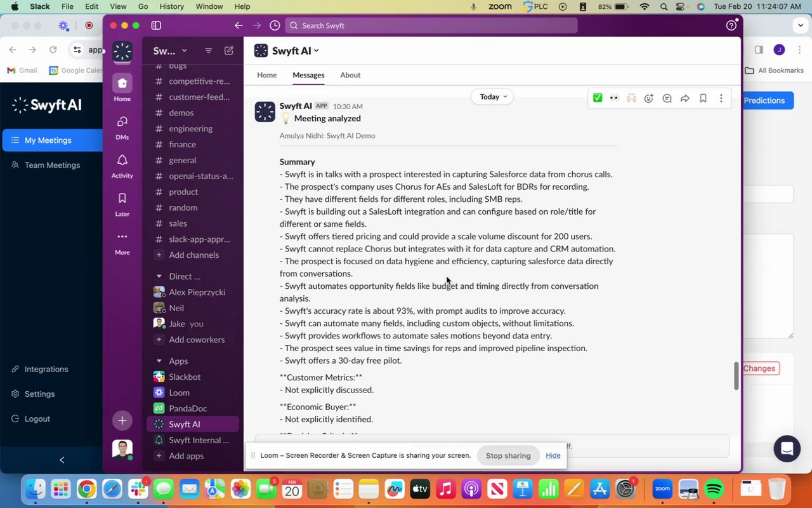Collapse the Swyft AI web sidebar arrow
This screenshot has height=508, width=812.
[x=62, y=460]
